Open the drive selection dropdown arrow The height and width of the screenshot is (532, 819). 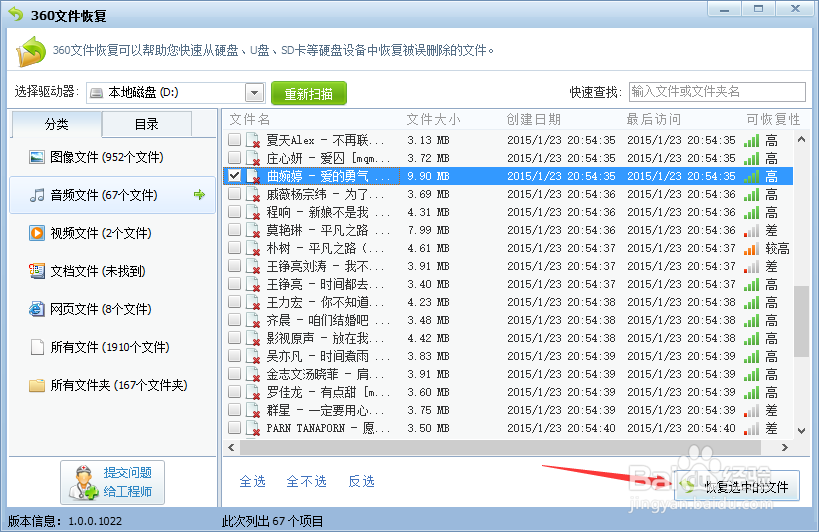coord(254,93)
